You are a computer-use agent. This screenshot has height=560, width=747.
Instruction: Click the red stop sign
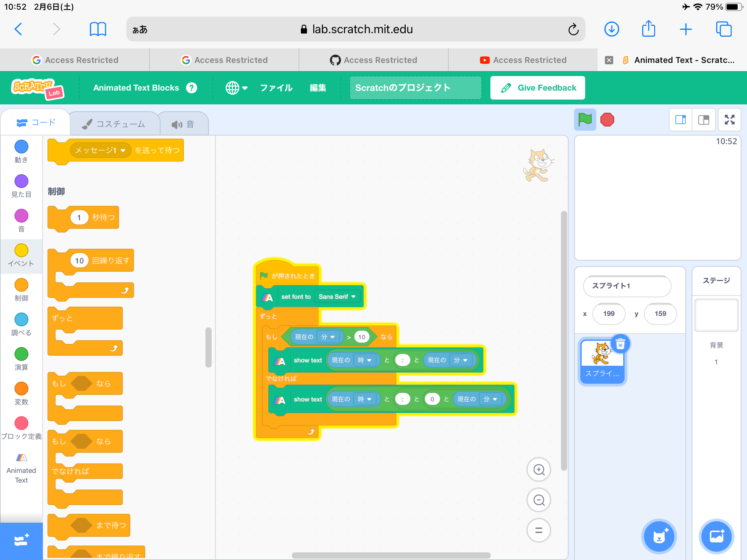tap(608, 120)
